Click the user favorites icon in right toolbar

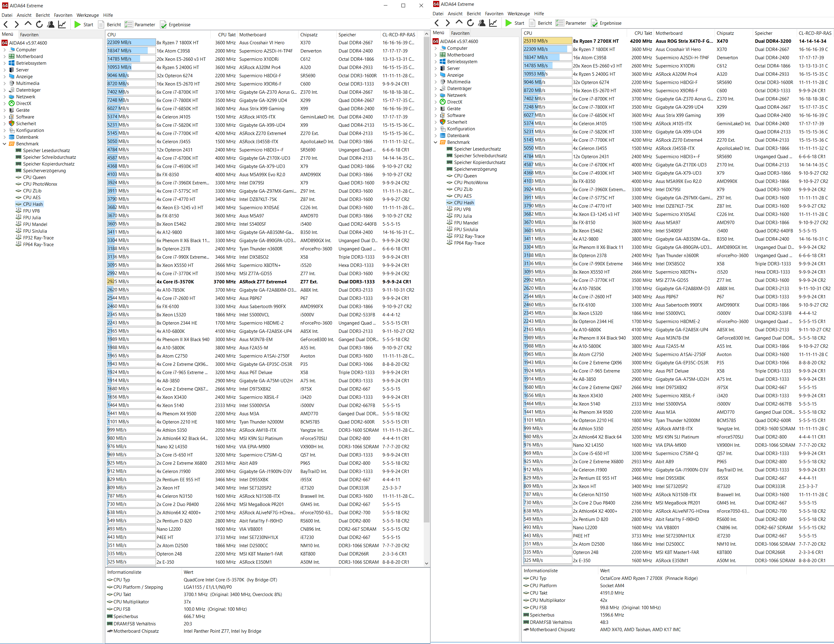[x=481, y=23]
